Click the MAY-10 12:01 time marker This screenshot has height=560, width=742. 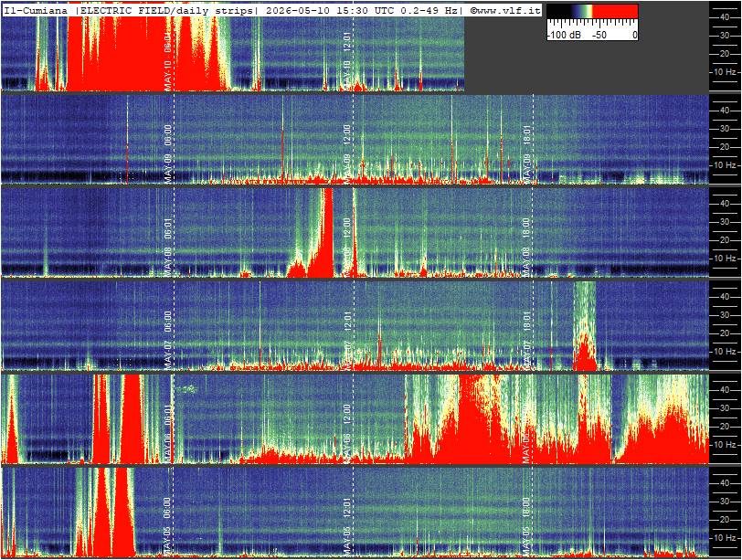tap(346, 60)
